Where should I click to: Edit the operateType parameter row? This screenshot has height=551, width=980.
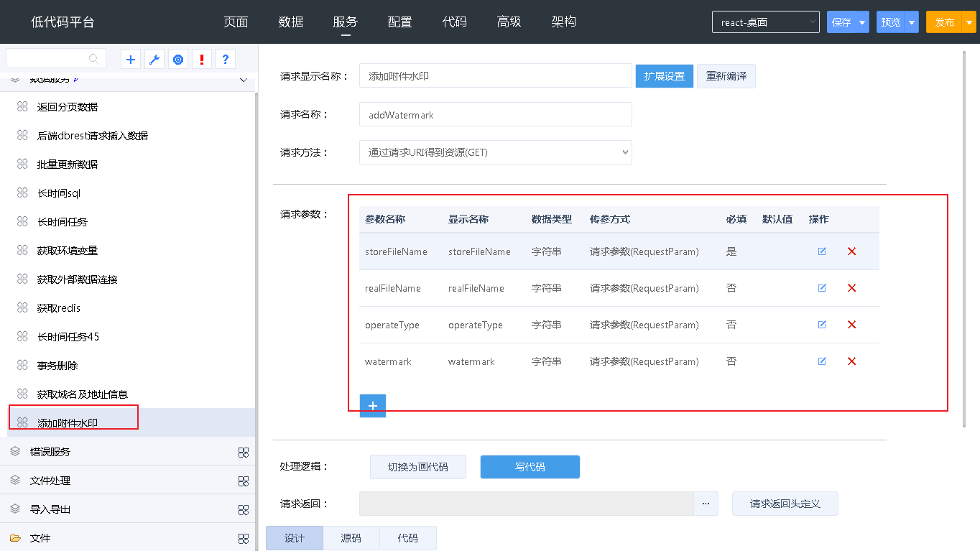coord(822,325)
